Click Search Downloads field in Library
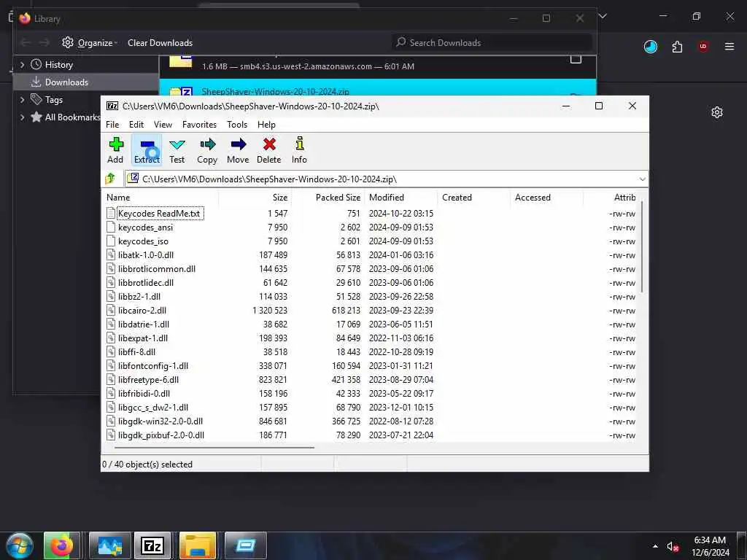Screen dimensions: 747x560 click(492, 42)
